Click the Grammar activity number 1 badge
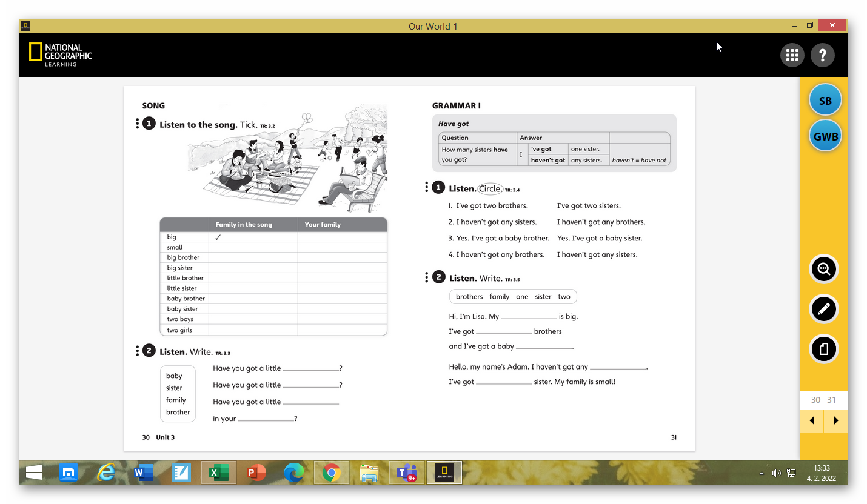Image resolution: width=867 pixels, height=504 pixels. coord(438,188)
